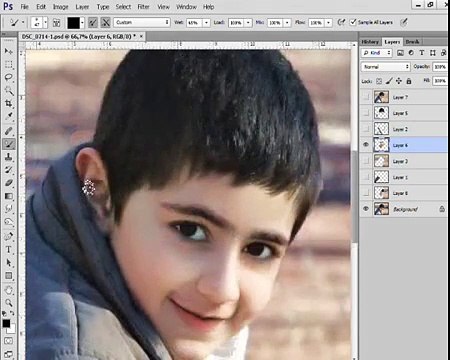The width and height of the screenshot is (450, 360).
Task: Click the foreground color swatch in toolbox
Action: 6,323
